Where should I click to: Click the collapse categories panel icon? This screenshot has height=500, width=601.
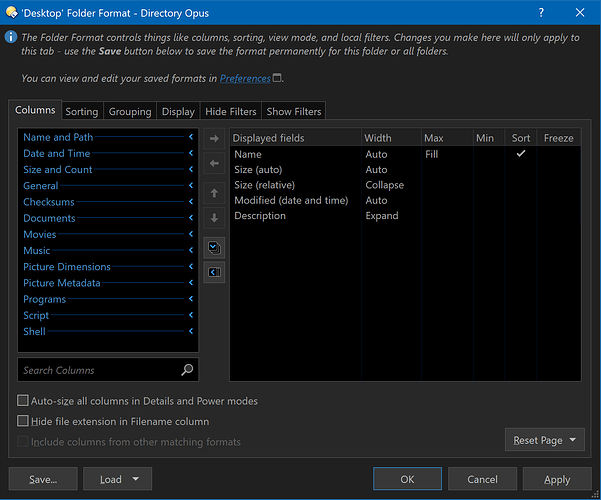coord(214,272)
